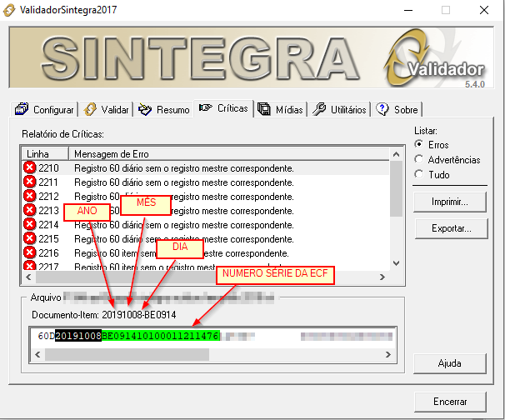Click the red error icon on line 2210
This screenshot has width=505, height=420.
[x=30, y=167]
